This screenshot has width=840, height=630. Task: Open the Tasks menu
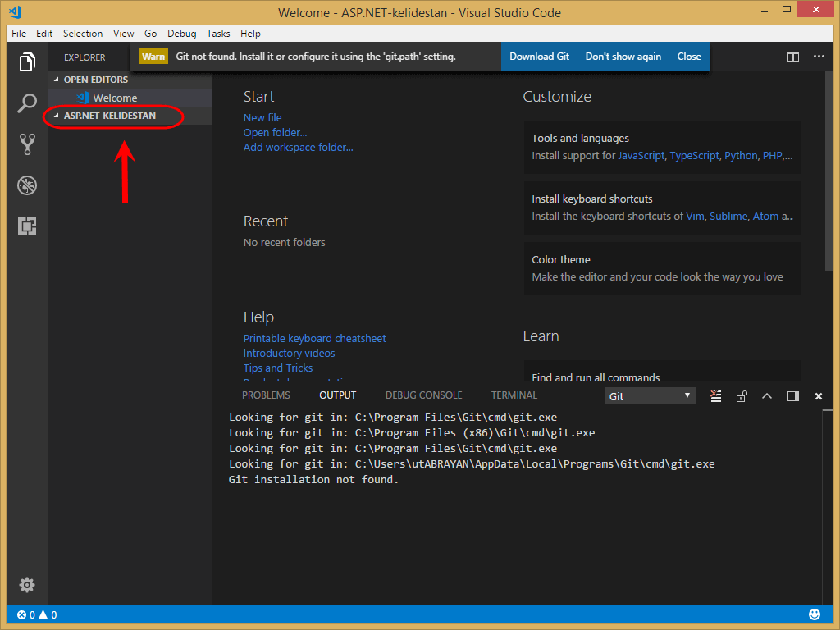coord(218,33)
